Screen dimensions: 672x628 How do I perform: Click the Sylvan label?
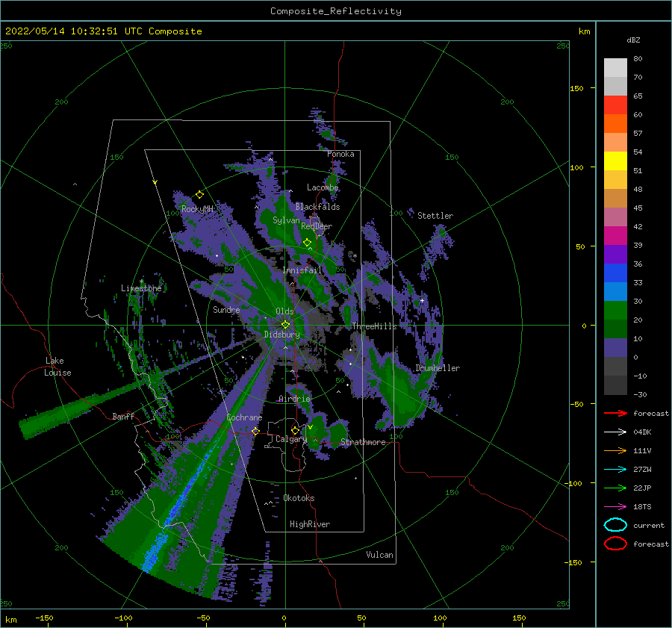286,220
